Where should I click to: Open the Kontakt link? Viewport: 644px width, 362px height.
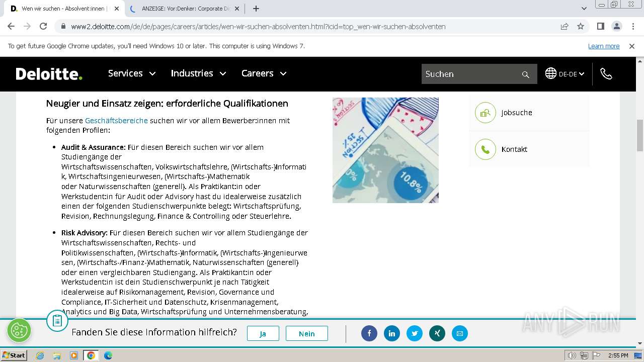coord(514,149)
